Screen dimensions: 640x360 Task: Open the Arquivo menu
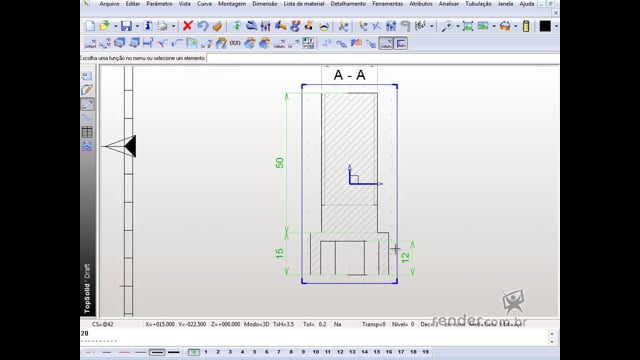(109, 4)
